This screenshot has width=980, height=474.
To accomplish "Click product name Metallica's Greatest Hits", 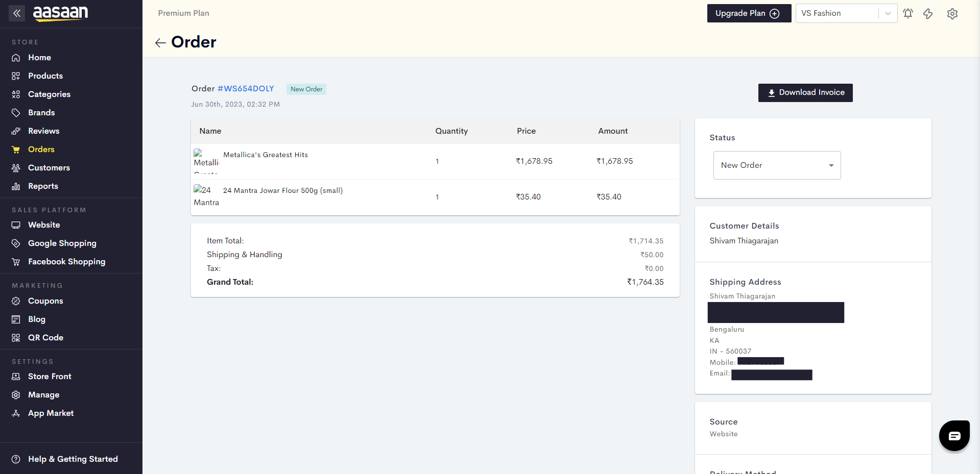I will [266, 155].
